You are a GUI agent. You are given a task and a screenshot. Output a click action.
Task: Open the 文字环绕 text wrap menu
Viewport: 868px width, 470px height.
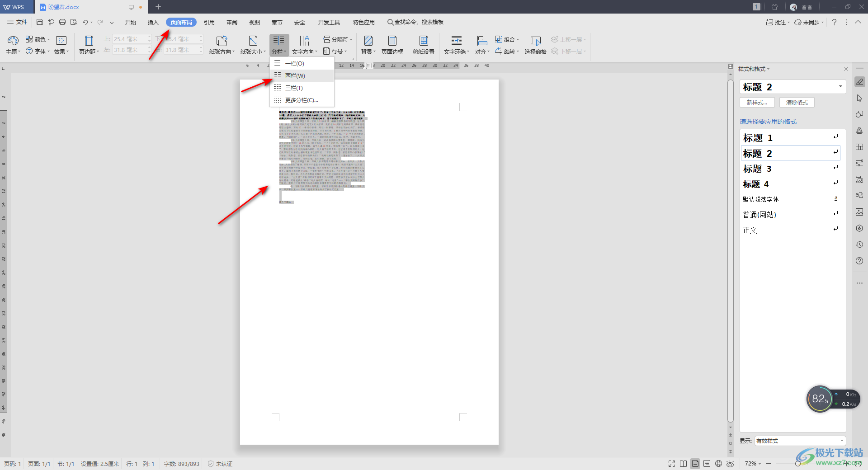coord(457,45)
